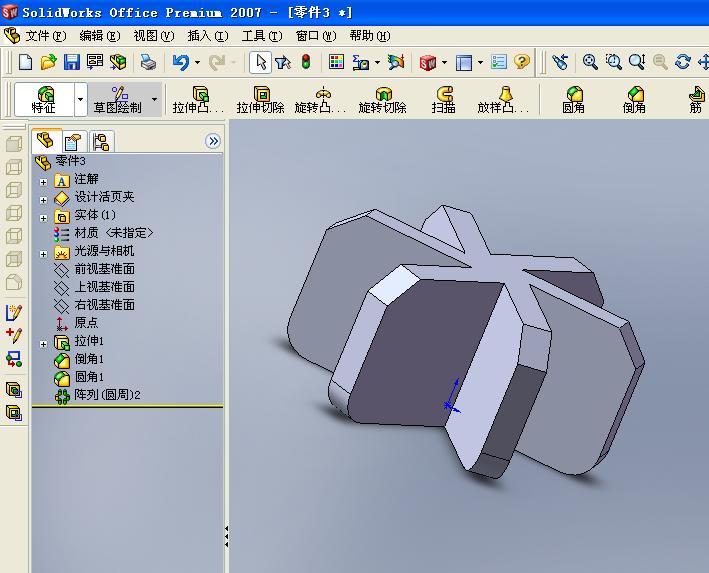This screenshot has height=573, width=709.
Task: Open the color grid display icon
Action: click(x=336, y=62)
